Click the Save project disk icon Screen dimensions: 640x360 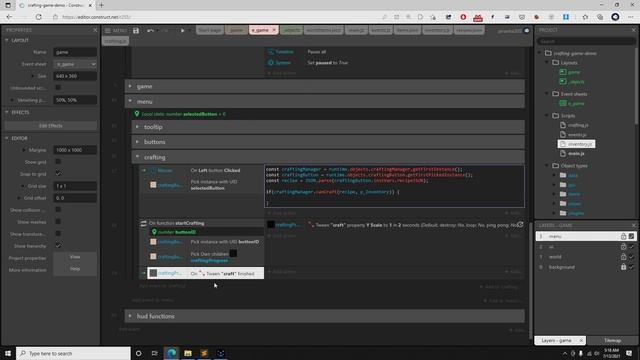tap(136, 31)
